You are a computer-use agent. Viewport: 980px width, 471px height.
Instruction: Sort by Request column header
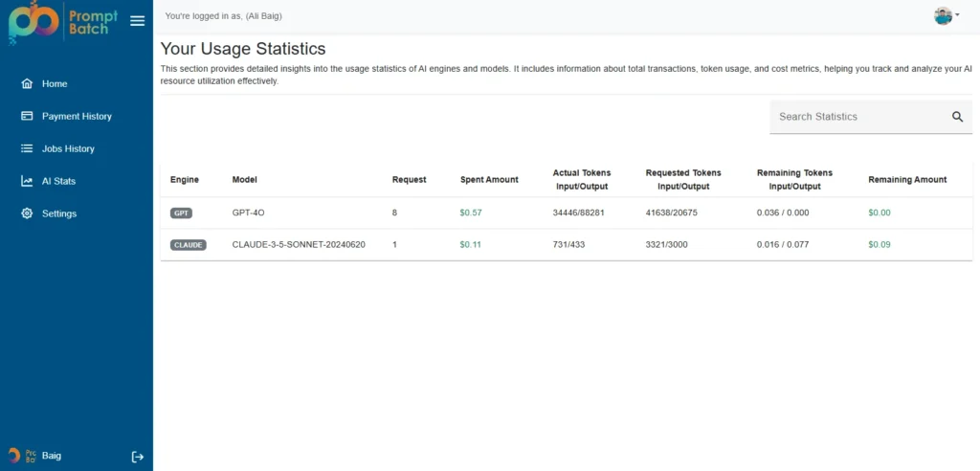[410, 180]
